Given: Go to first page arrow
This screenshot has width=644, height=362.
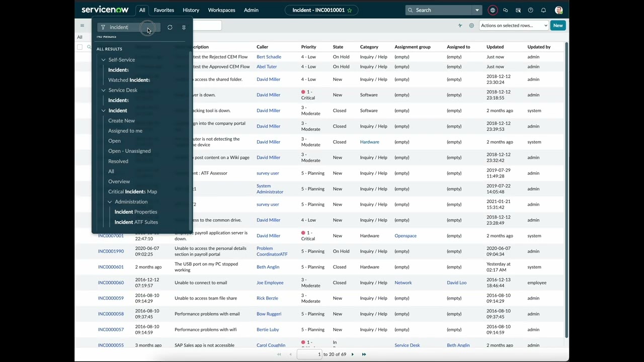Looking at the screenshot, I should tap(279, 354).
